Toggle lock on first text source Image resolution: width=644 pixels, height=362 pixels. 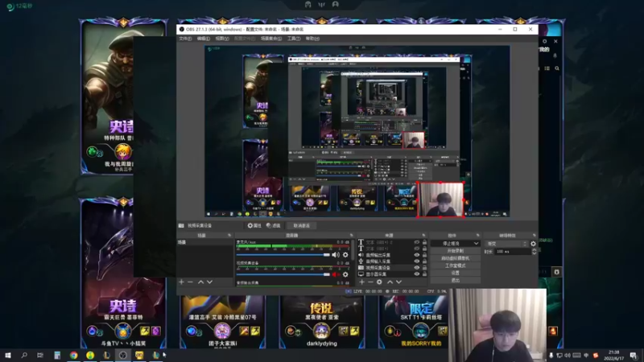[x=424, y=242]
